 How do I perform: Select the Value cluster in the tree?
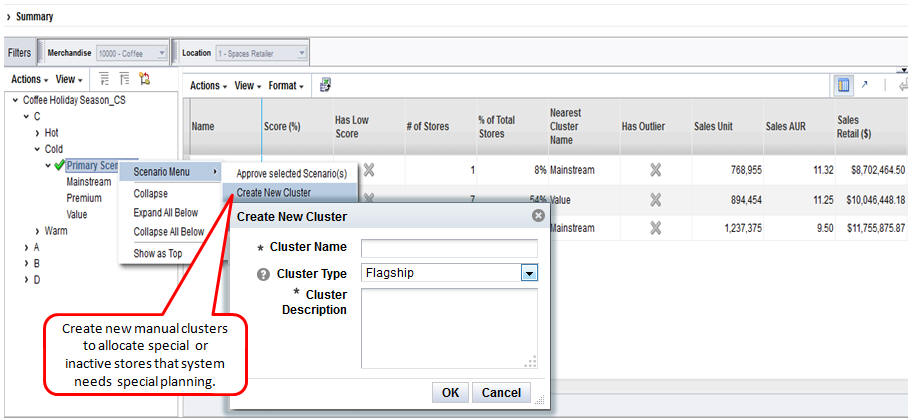pos(77,215)
